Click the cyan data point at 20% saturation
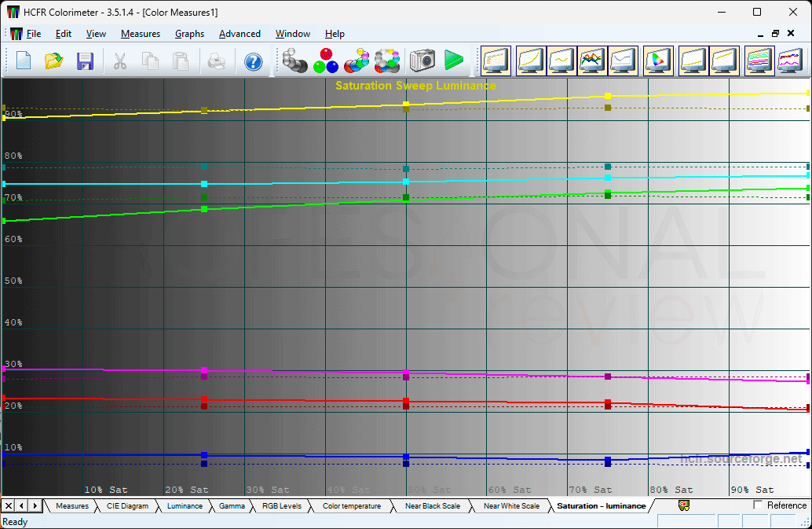 (204, 184)
